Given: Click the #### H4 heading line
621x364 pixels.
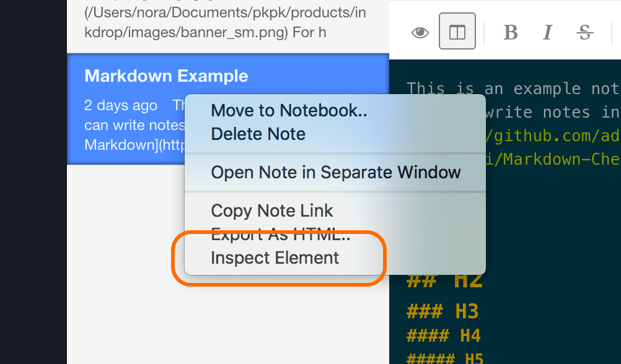Looking at the screenshot, I should [444, 336].
